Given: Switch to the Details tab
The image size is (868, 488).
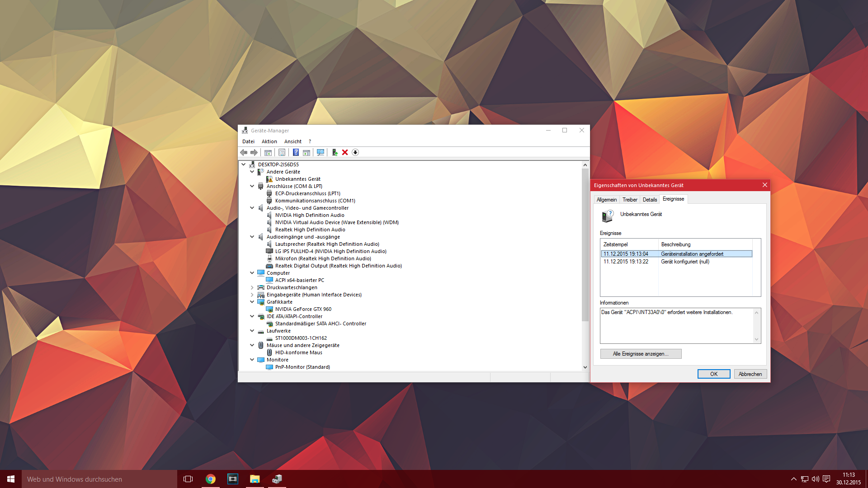Looking at the screenshot, I should coord(650,200).
